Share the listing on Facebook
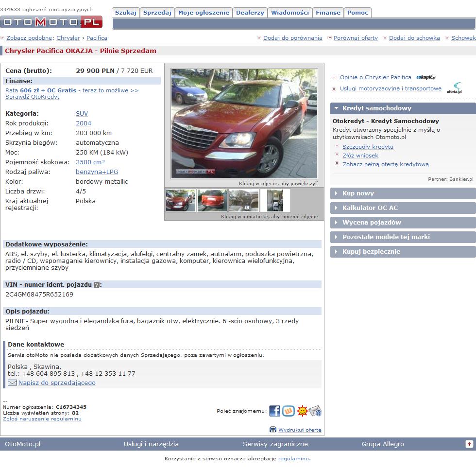Viewport: 476px width, 471px height. (275, 411)
